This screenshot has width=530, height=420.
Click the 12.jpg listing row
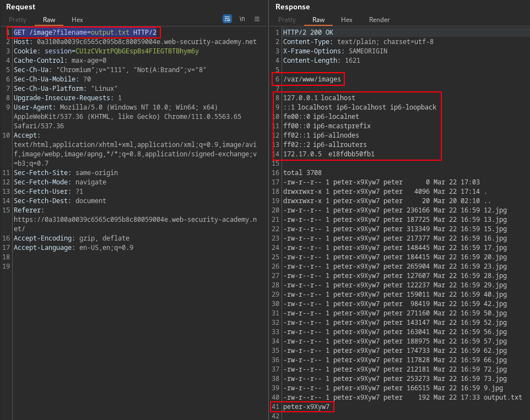pos(395,210)
